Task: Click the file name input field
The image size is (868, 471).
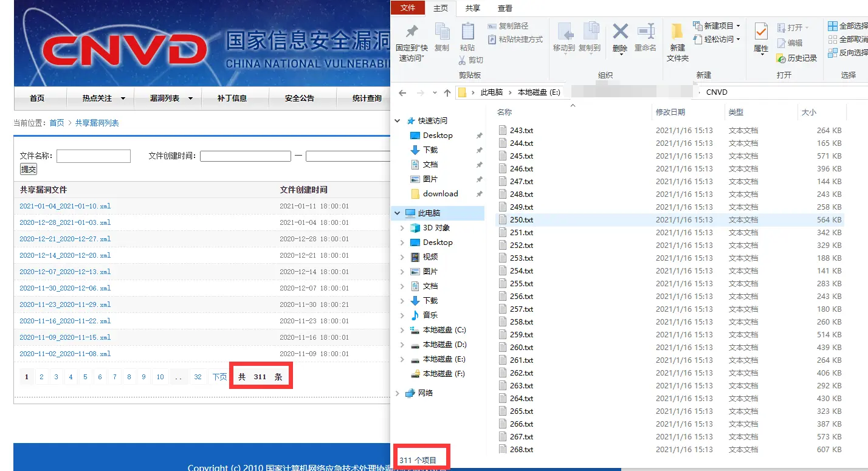Action: 94,156
